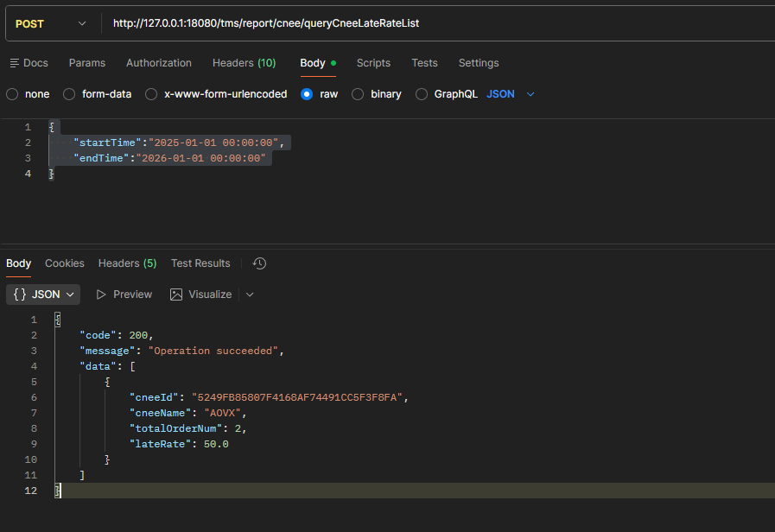Image resolution: width=775 pixels, height=532 pixels.
Task: Click the Preview play icon button
Action: pyautogui.click(x=124, y=294)
